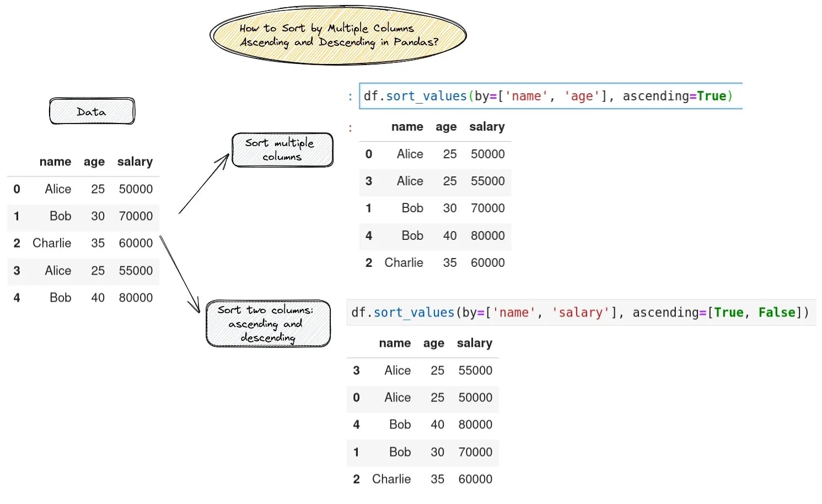Image resolution: width=822 pixels, height=504 pixels.
Task: Click the 'Sort multiple columns' callout
Action: (282, 149)
